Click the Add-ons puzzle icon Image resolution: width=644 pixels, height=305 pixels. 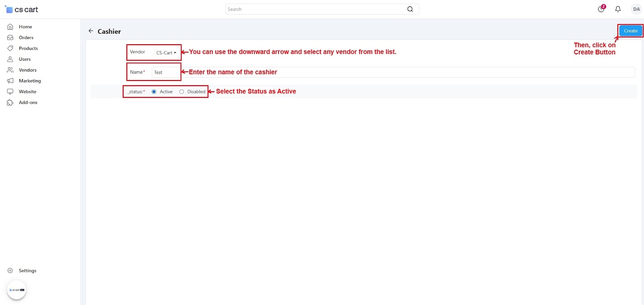pos(10,103)
